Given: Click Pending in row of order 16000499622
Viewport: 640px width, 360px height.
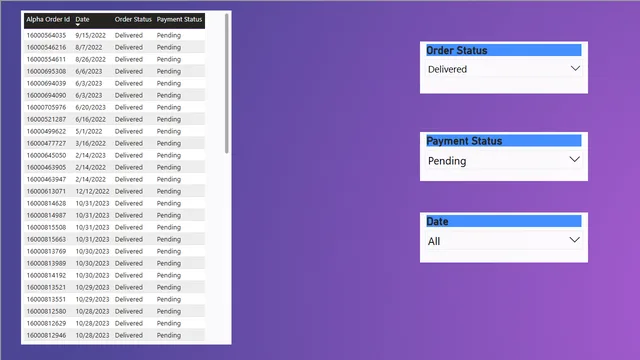Looking at the screenshot, I should point(169,131).
